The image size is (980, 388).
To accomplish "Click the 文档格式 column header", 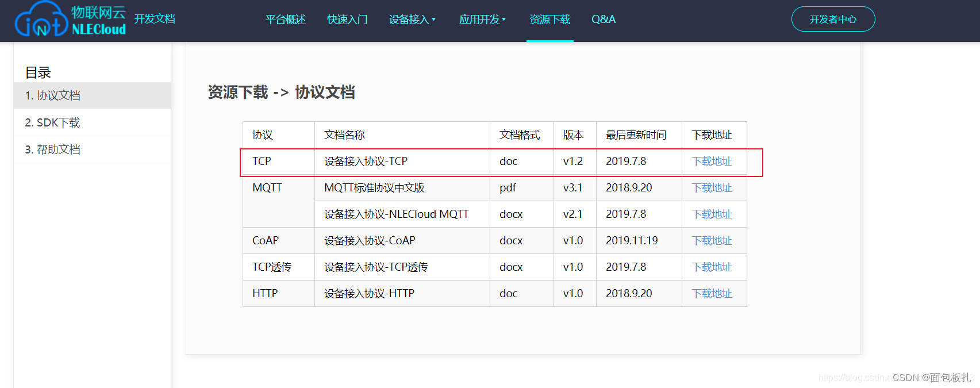I will [522, 135].
